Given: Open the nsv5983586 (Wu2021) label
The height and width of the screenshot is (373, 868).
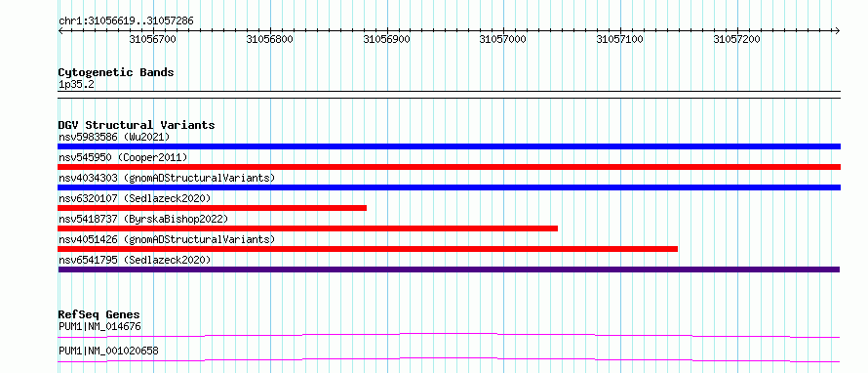Looking at the screenshot, I should (x=114, y=137).
